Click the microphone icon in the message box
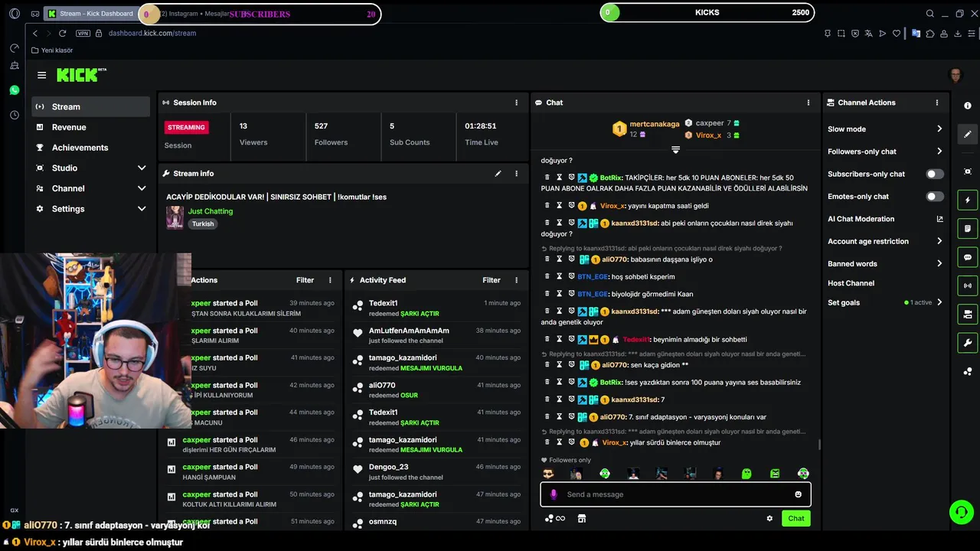The height and width of the screenshot is (551, 980). pyautogui.click(x=554, y=494)
